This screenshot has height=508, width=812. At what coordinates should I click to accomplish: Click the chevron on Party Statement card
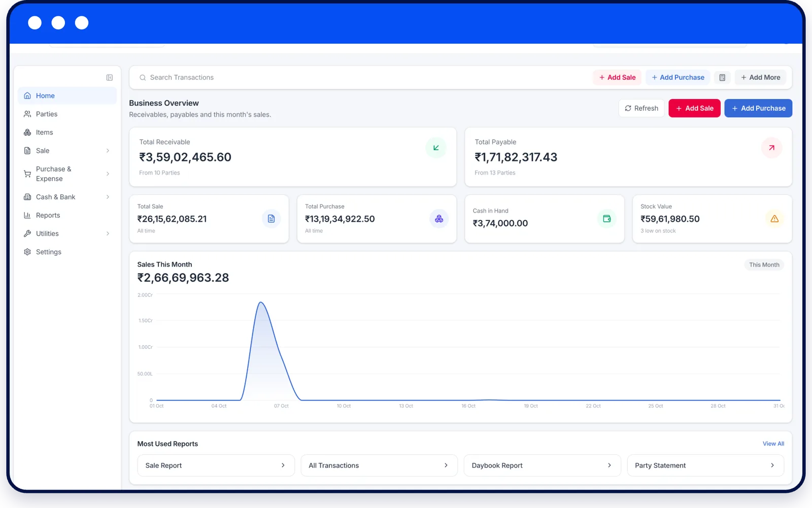[x=772, y=465]
